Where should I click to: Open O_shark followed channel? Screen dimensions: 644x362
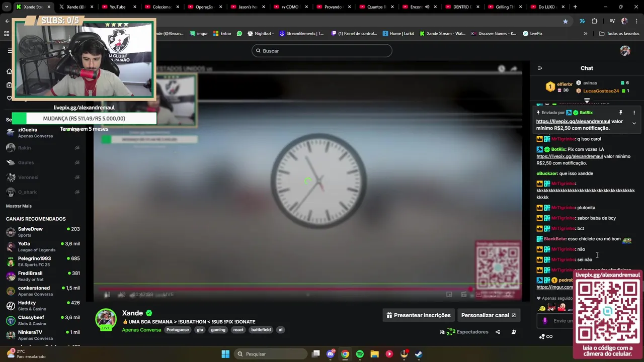coord(43,192)
